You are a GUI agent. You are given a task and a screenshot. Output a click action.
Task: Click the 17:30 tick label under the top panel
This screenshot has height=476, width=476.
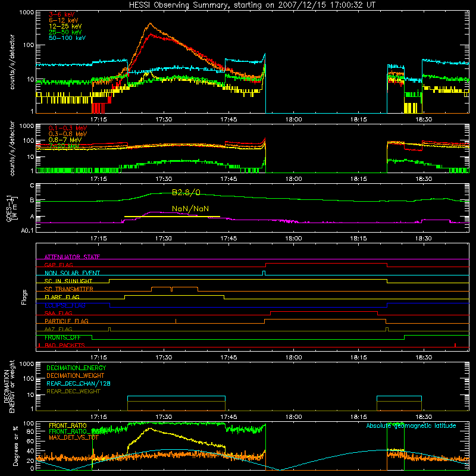[164, 120]
